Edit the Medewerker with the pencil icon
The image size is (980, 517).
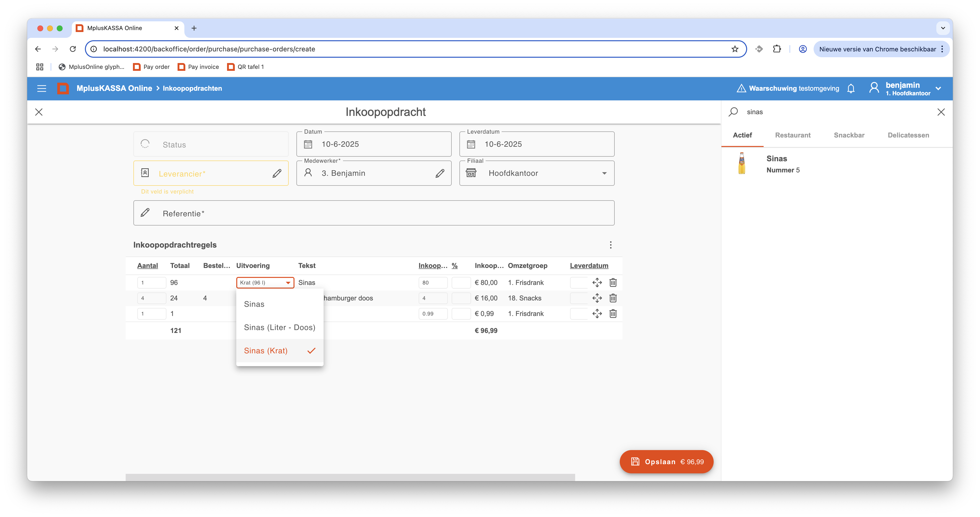[440, 173]
